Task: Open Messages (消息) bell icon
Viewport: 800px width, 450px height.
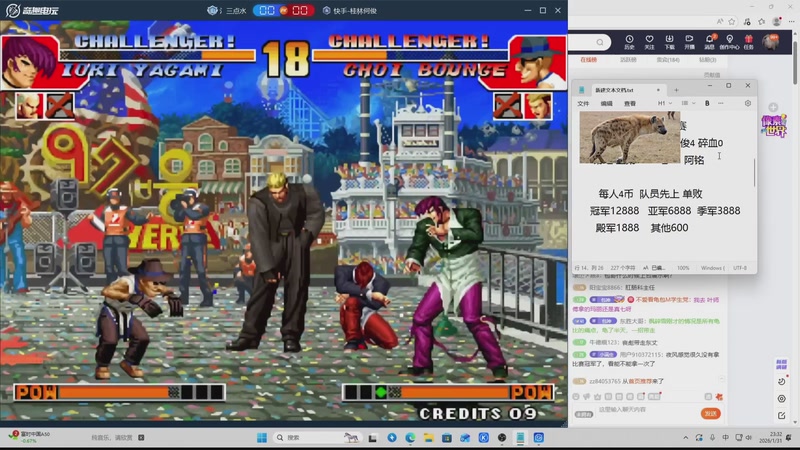Action: pos(709,42)
